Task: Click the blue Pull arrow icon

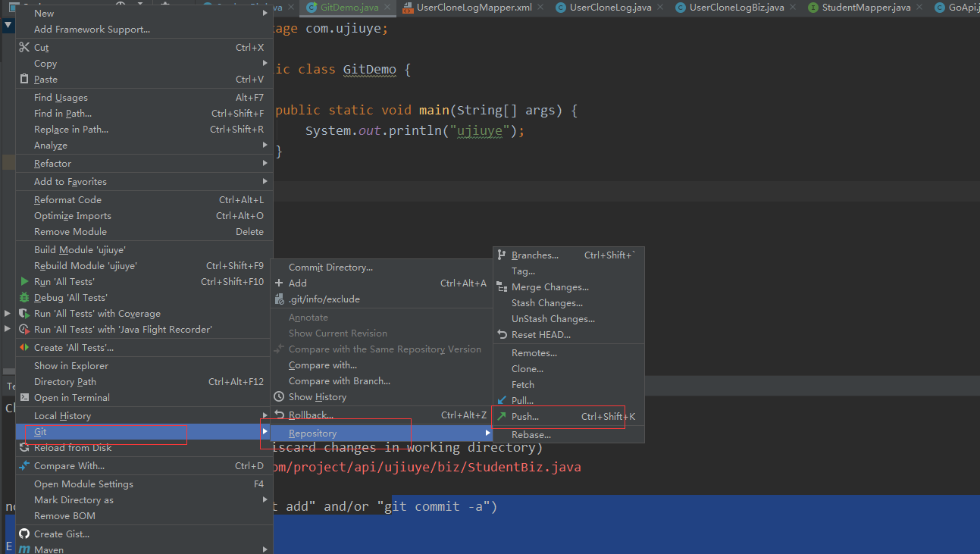Action: click(x=502, y=400)
